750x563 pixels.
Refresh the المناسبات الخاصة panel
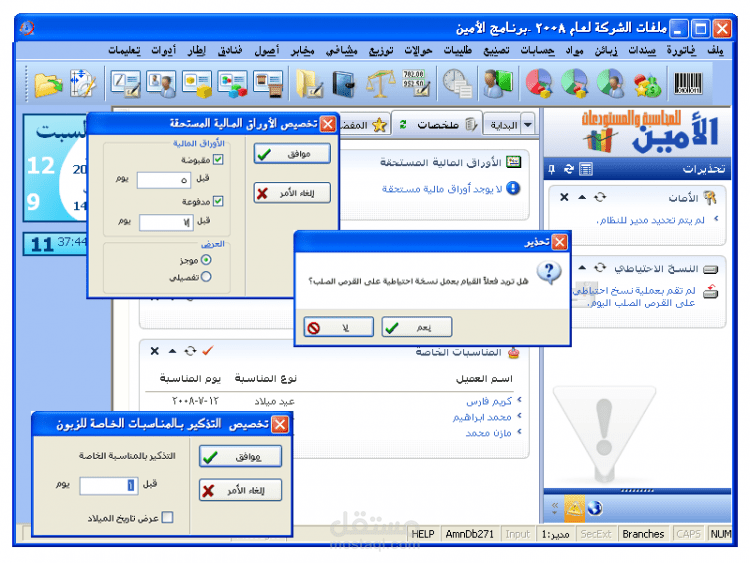[190, 351]
